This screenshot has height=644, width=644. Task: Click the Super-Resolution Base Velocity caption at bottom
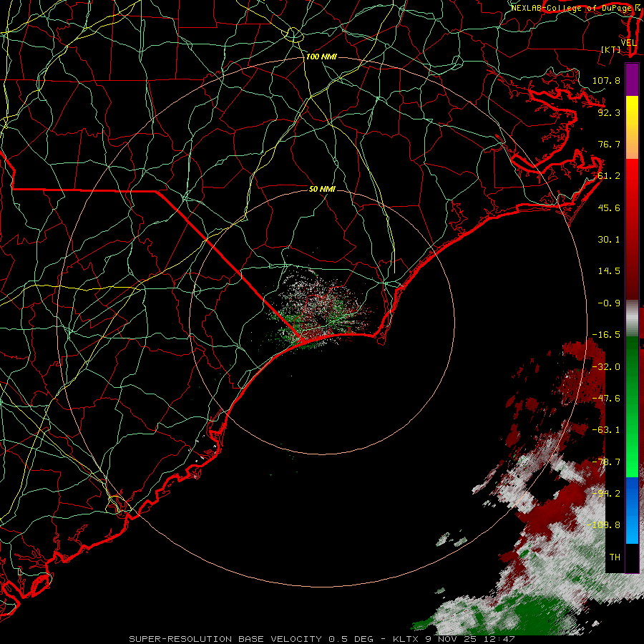[x=321, y=639]
